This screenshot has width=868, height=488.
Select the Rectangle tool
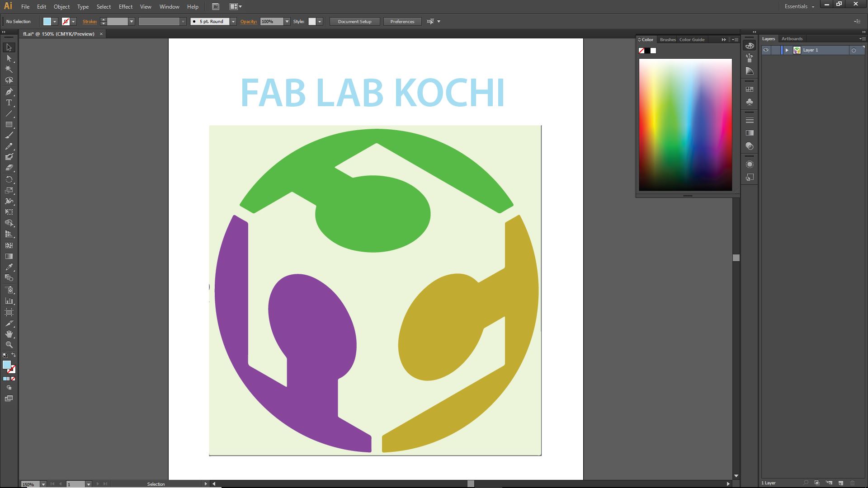tap(9, 124)
